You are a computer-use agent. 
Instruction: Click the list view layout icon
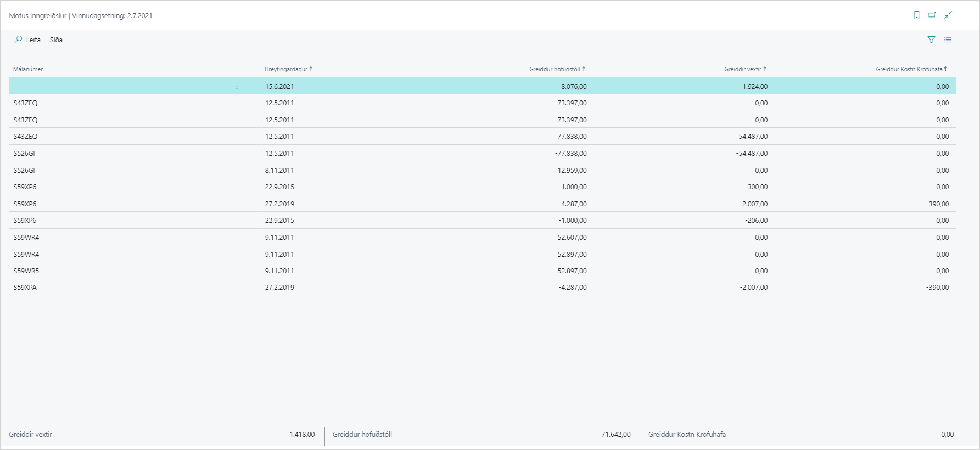coord(948,40)
